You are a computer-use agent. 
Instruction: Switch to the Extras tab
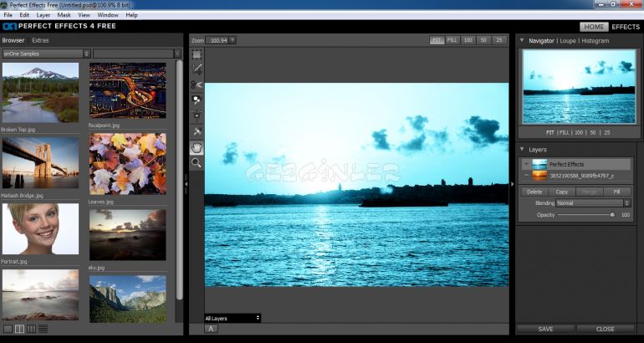coord(40,40)
